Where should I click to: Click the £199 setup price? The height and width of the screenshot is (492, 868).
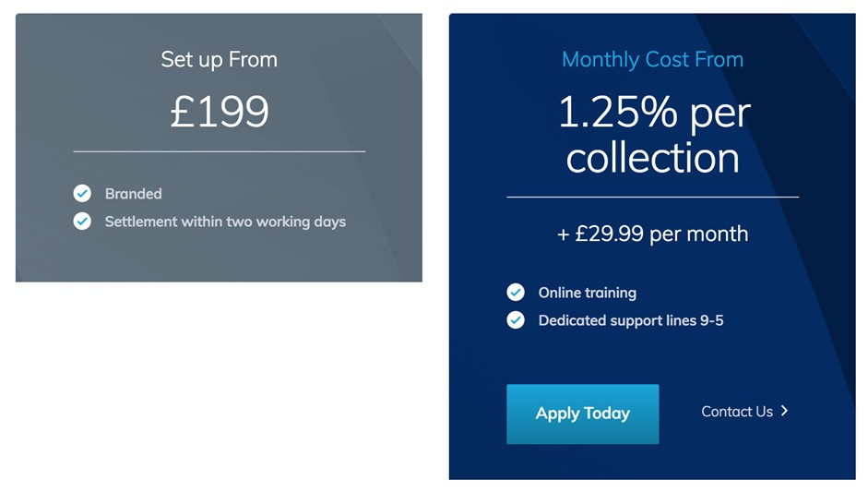coord(220,112)
